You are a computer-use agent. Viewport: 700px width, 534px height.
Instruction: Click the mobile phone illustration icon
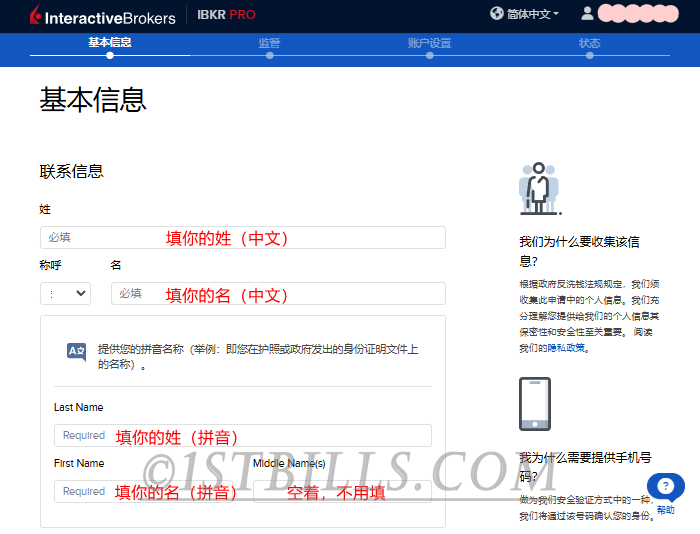coord(534,404)
